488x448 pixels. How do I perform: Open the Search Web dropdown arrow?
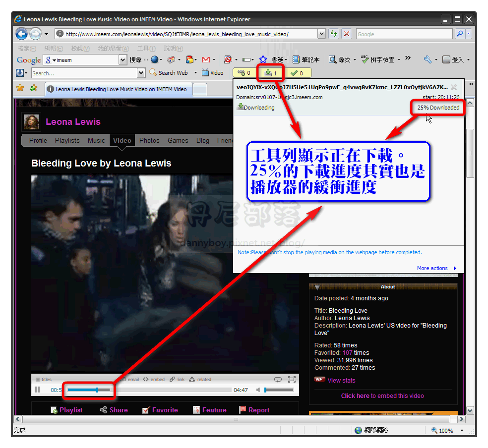point(195,73)
